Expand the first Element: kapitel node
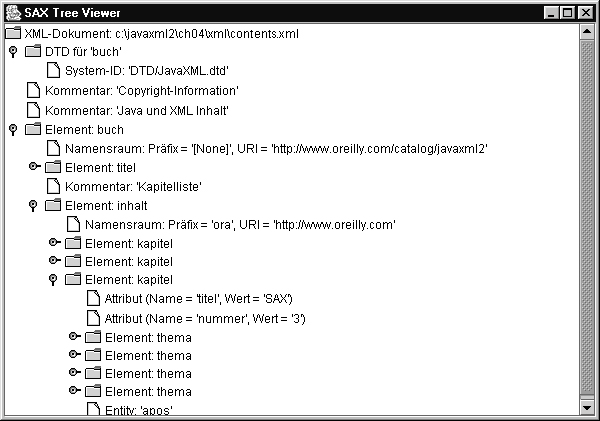Viewport: 600px width, 421px height. coord(55,242)
